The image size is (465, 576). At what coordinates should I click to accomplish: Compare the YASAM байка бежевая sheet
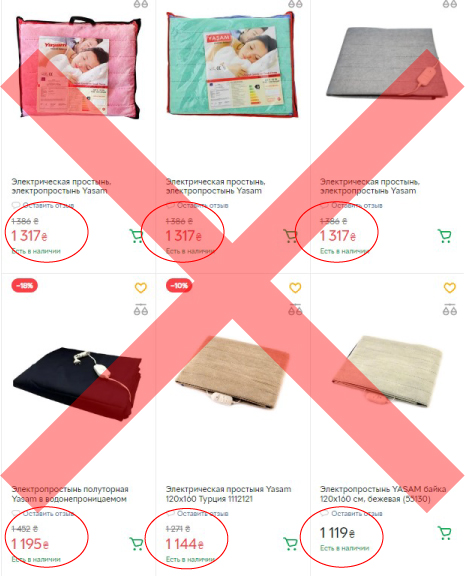(450, 310)
